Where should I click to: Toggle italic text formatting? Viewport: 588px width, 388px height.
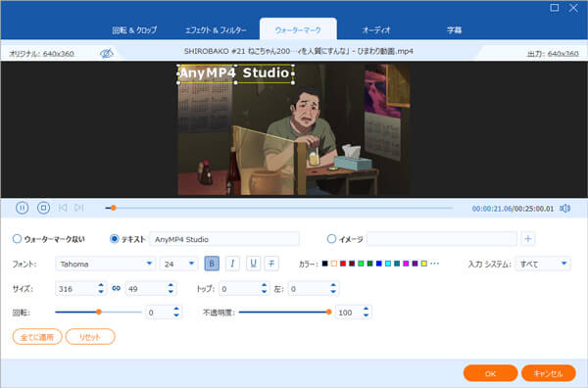[232, 264]
